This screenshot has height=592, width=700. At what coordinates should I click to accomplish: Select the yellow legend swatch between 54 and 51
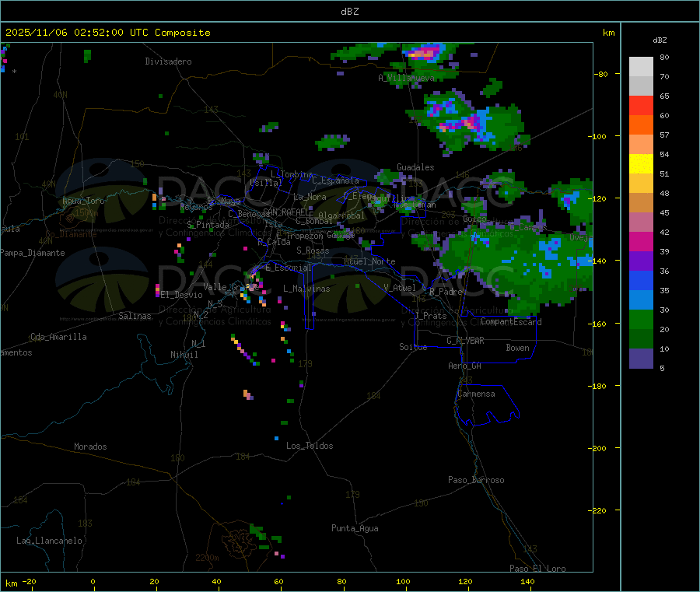641,164
